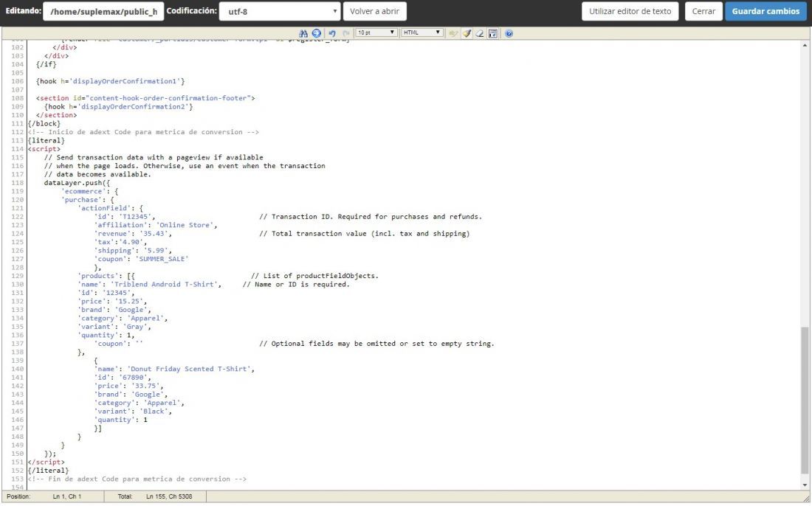The width and height of the screenshot is (812, 506).
Task: Click the 'Name or ID is required' comment
Action: (296, 285)
